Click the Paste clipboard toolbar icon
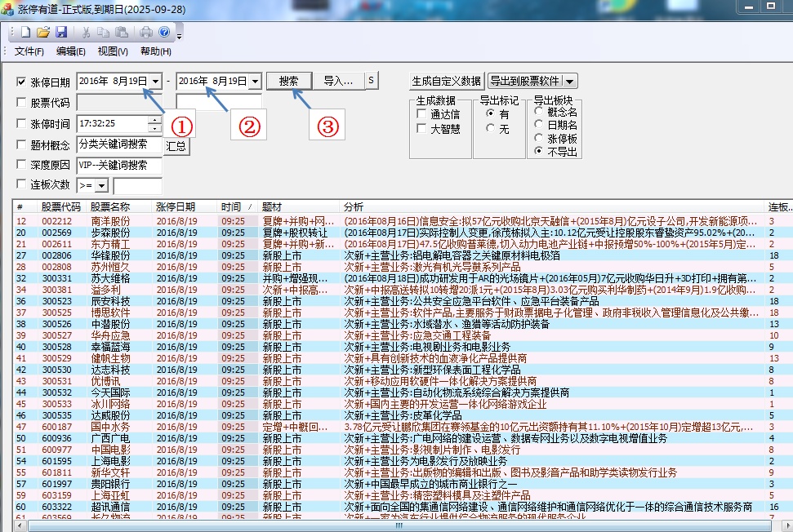 point(122,33)
